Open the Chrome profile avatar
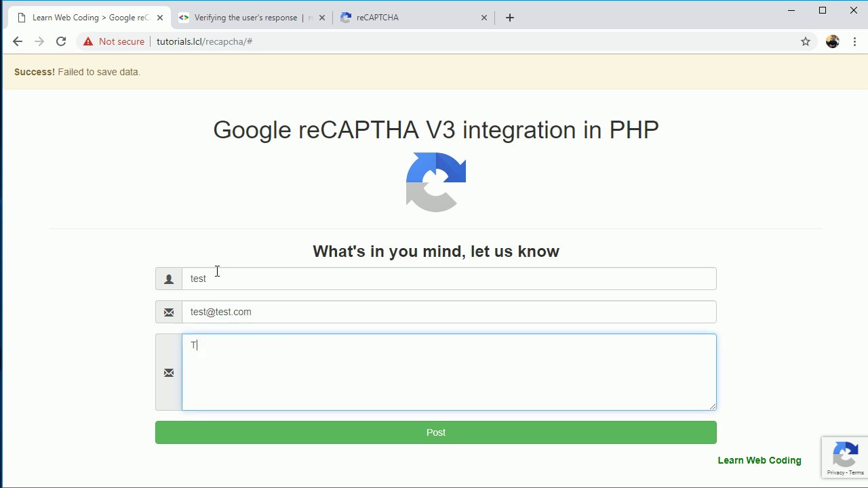Screen dimensions: 868x488 (x=833, y=41)
